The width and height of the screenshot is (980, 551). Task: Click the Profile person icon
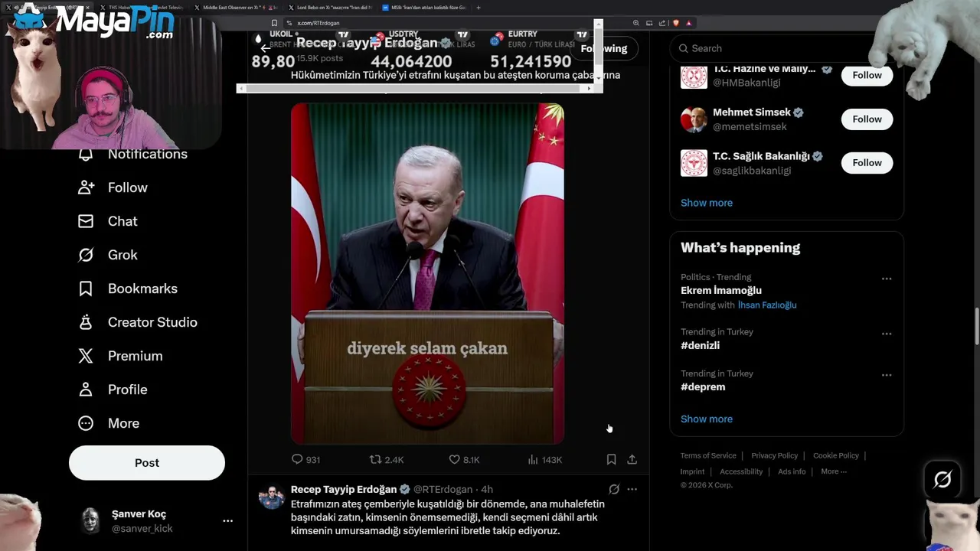pos(86,390)
